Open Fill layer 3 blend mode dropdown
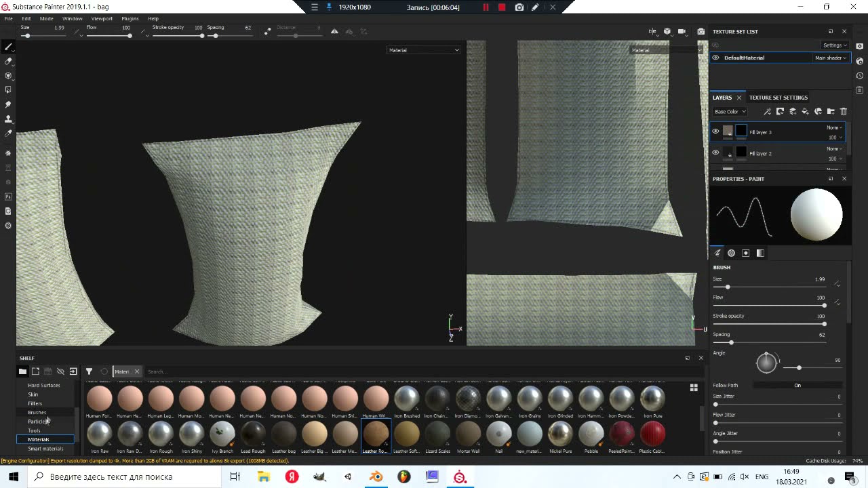The image size is (868, 488). [834, 127]
